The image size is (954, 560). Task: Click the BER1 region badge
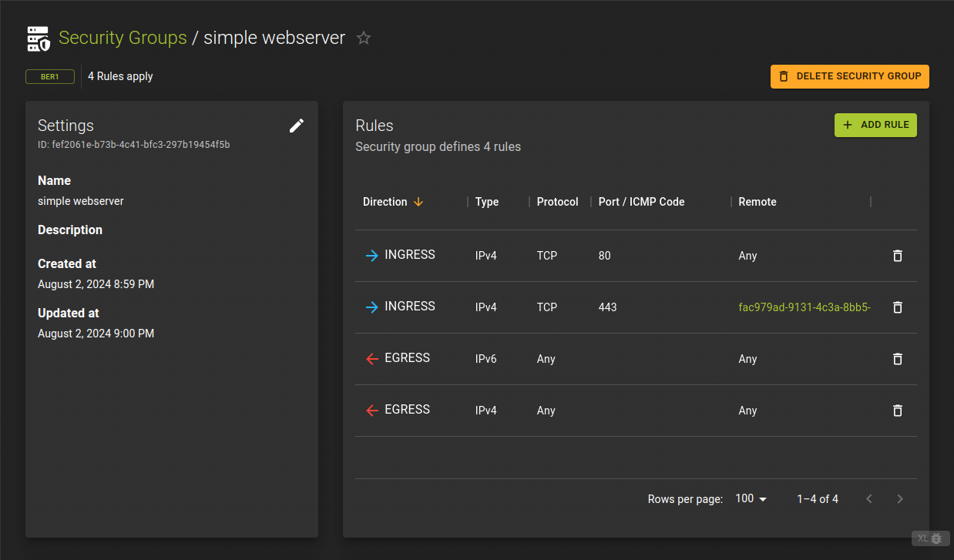(x=49, y=76)
